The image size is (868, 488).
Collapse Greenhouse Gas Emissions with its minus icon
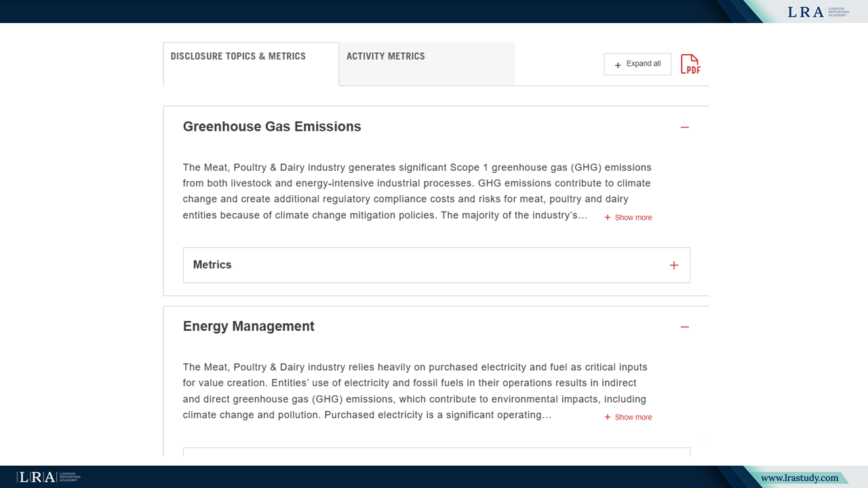point(684,127)
